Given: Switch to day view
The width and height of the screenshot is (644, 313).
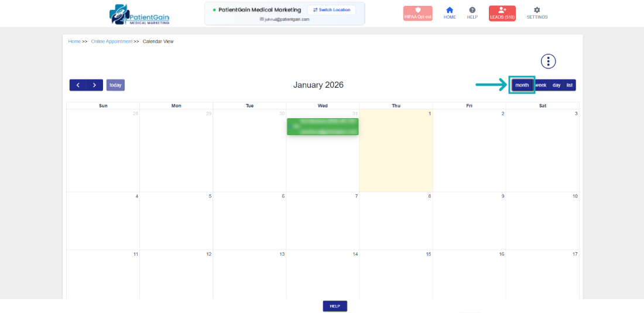Looking at the screenshot, I should [x=556, y=85].
